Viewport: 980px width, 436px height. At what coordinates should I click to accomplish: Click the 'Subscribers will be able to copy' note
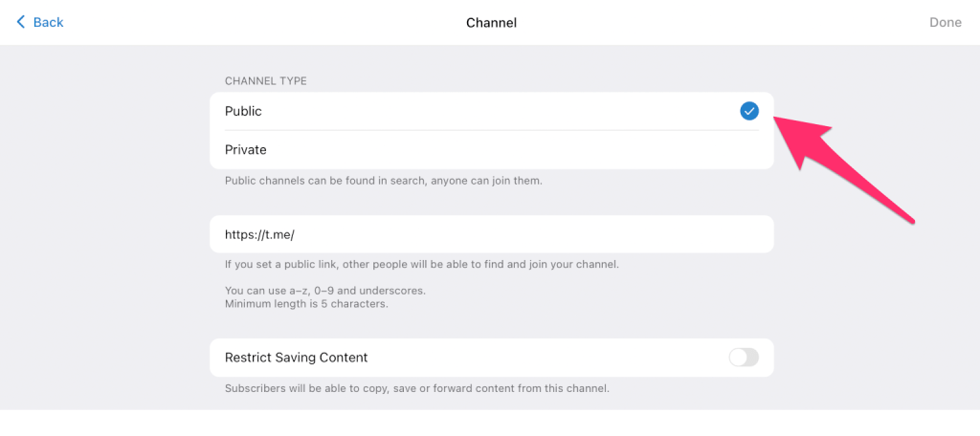[416, 388]
